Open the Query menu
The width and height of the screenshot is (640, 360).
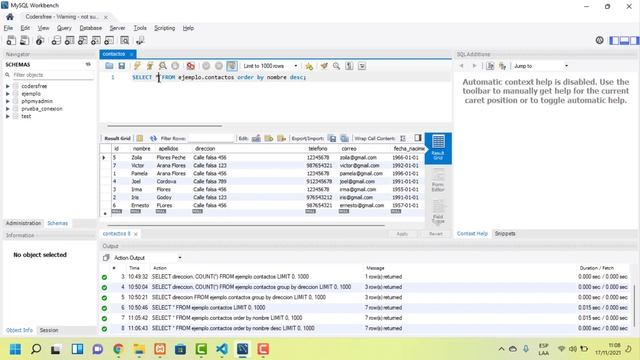point(64,28)
